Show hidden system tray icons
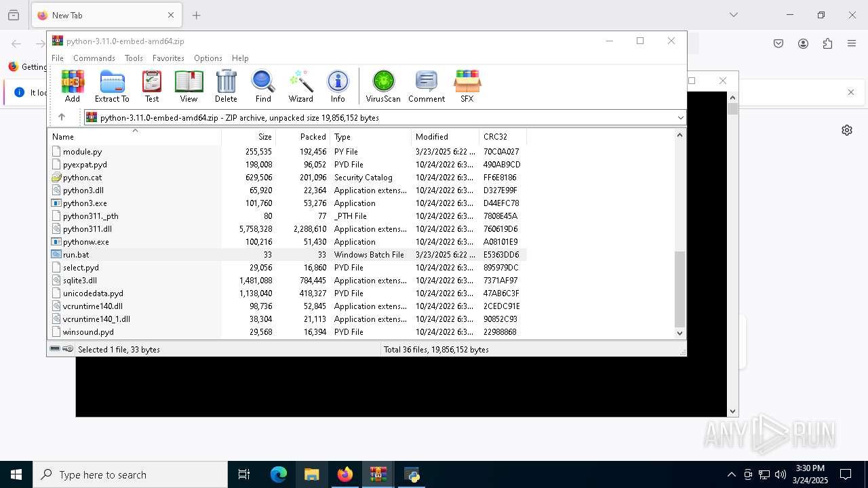This screenshot has width=868, height=488. 731,474
